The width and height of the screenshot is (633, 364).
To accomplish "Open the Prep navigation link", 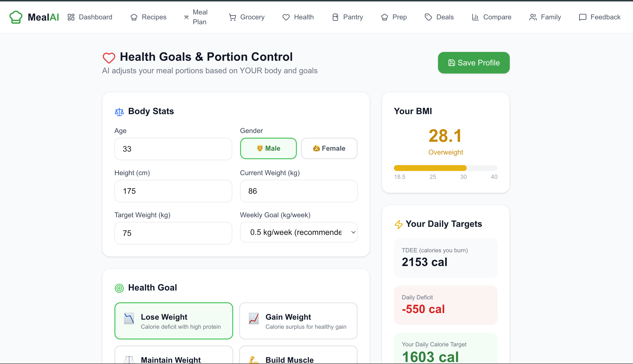I will click(x=394, y=17).
